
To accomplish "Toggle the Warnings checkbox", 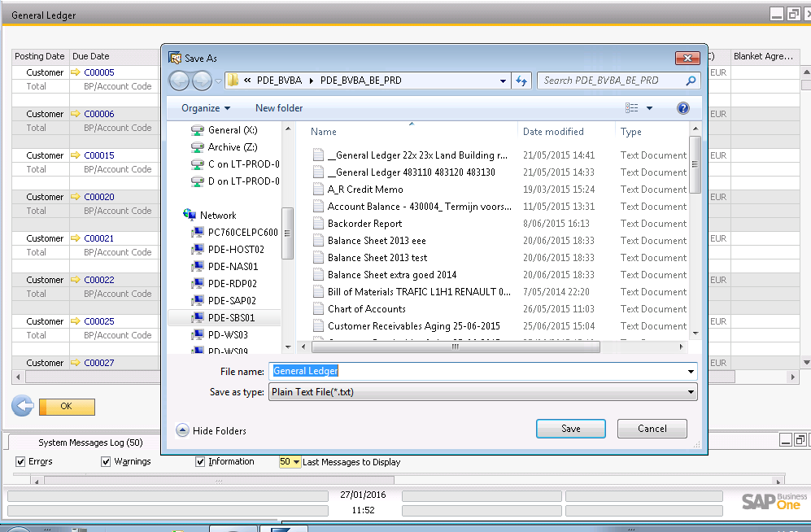I will [106, 462].
